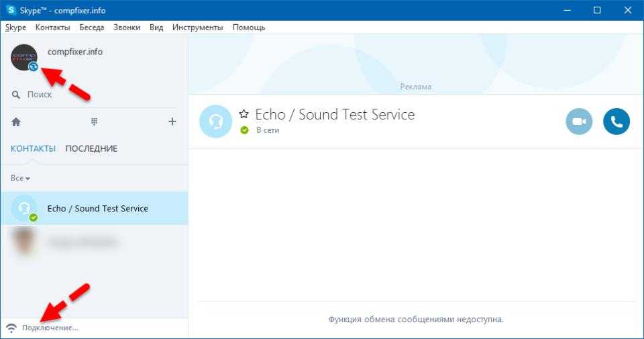Screen dimensions: 644x339
Task: Open the dial pad icon
Action: (x=94, y=122)
